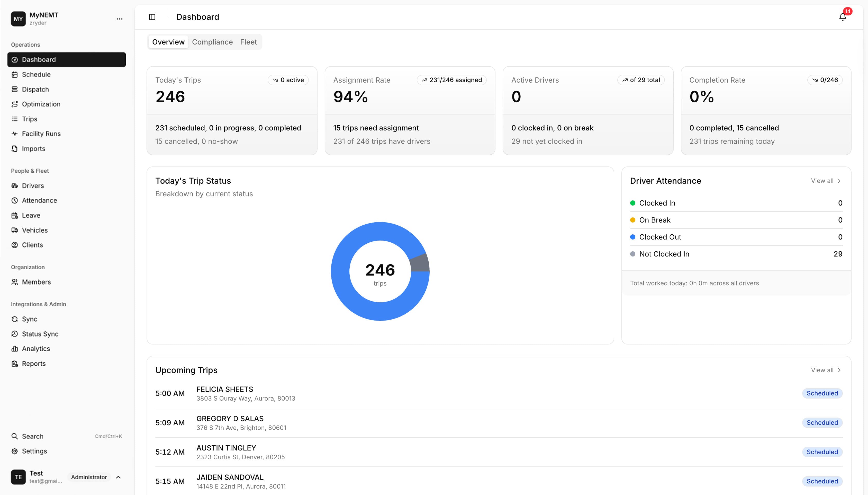Image resolution: width=868 pixels, height=495 pixels.
Task: Switch to the Compliance tab
Action: [x=212, y=42]
